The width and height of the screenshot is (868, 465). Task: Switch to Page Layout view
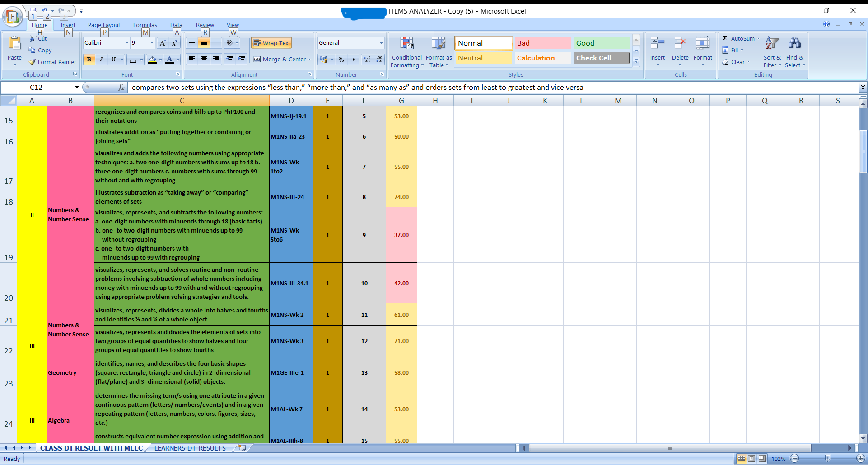point(751,459)
